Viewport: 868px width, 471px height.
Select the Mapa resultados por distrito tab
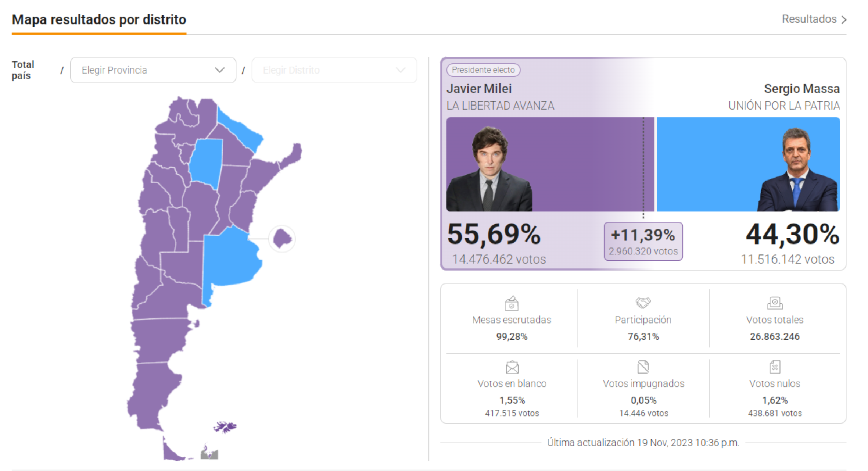99,19
